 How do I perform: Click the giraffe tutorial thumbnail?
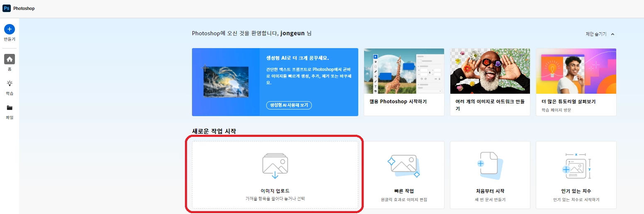click(x=404, y=71)
